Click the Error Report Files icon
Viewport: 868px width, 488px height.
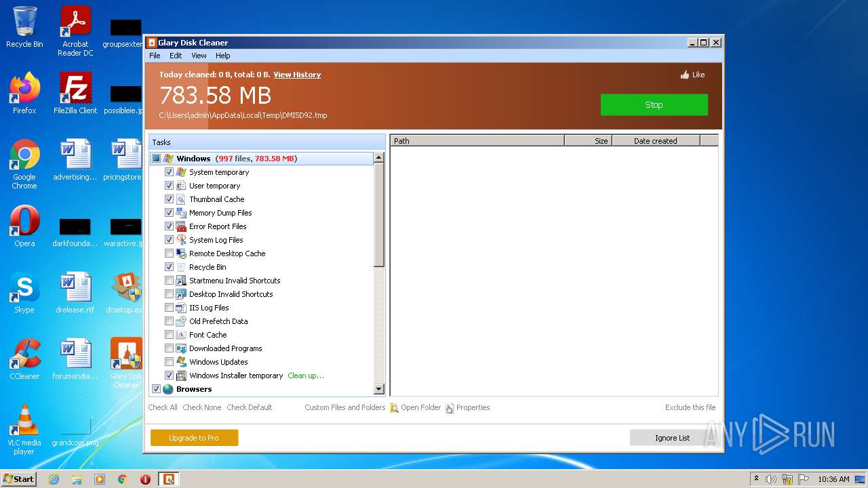pyautogui.click(x=181, y=226)
